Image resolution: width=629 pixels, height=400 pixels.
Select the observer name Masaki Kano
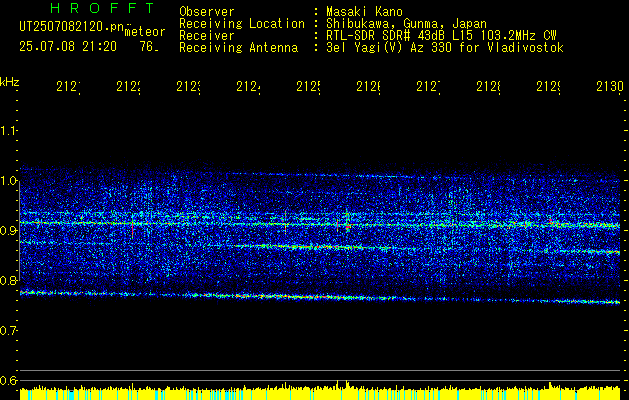pos(364,12)
